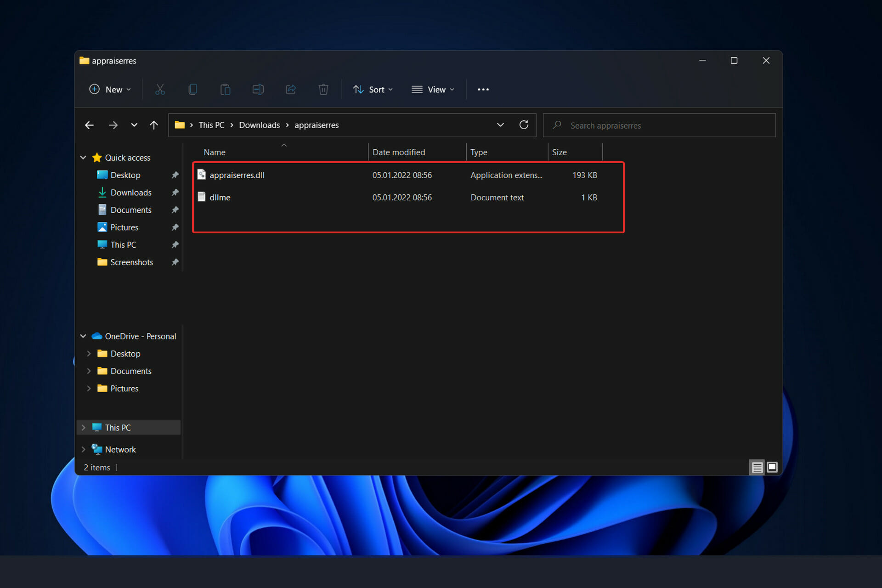Expand This PC tree node chevron
Screen dimensions: 882x588
[83, 428]
